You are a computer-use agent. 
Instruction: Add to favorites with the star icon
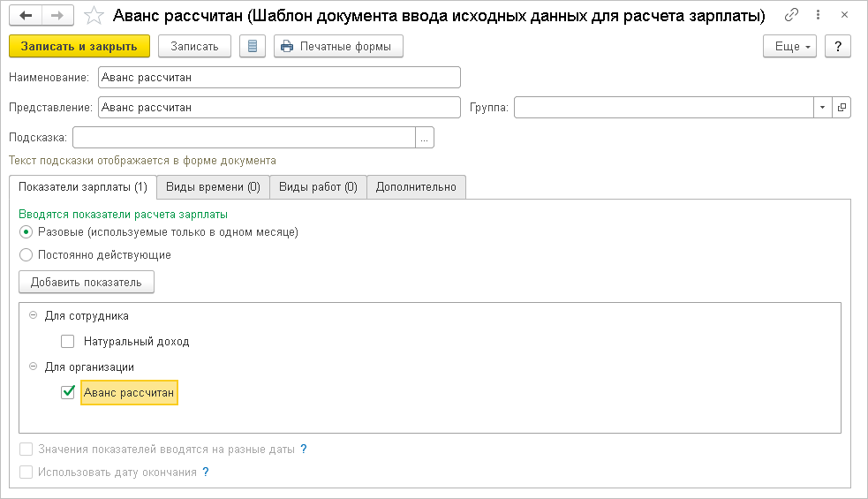94,16
